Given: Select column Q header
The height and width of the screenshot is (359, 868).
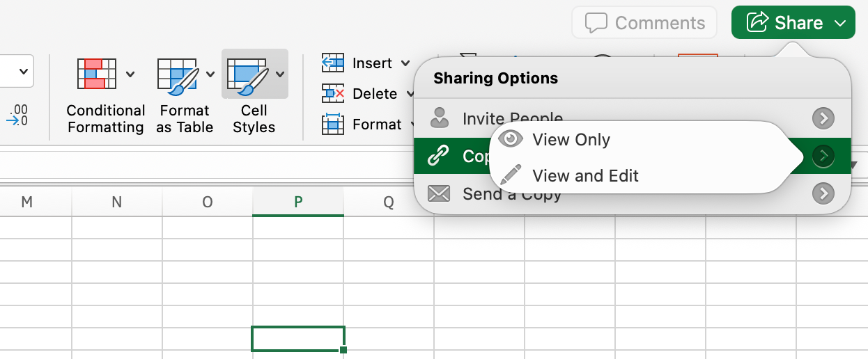Looking at the screenshot, I should (389, 202).
